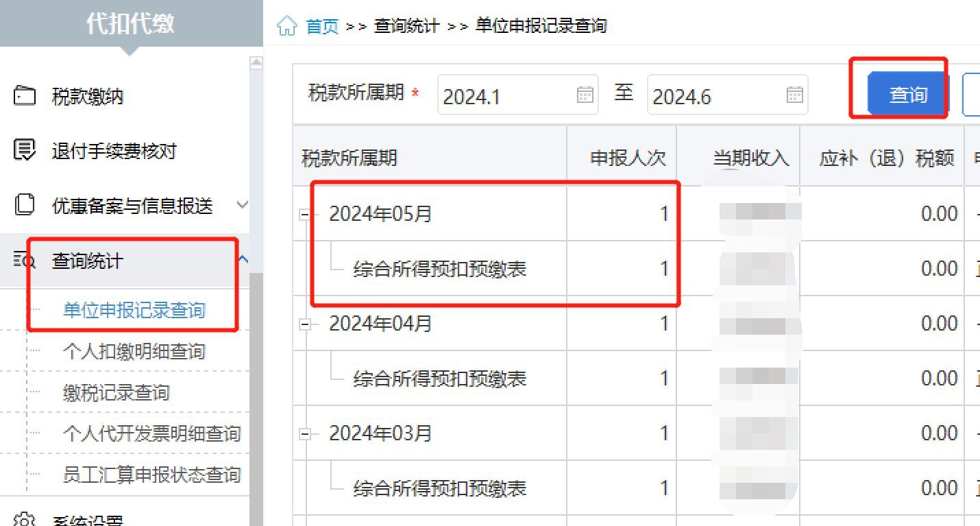Select 员工汇算申报状态查询 in sidebar

152,475
